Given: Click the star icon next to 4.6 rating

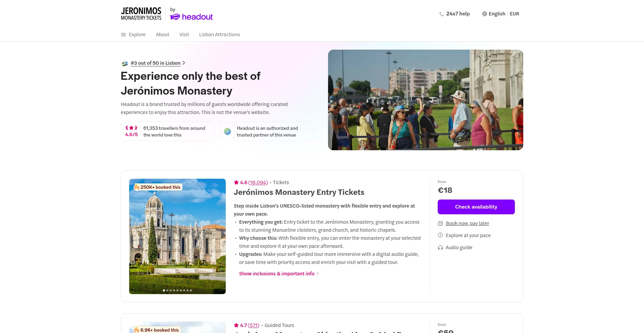Looking at the screenshot, I should coord(236,182).
